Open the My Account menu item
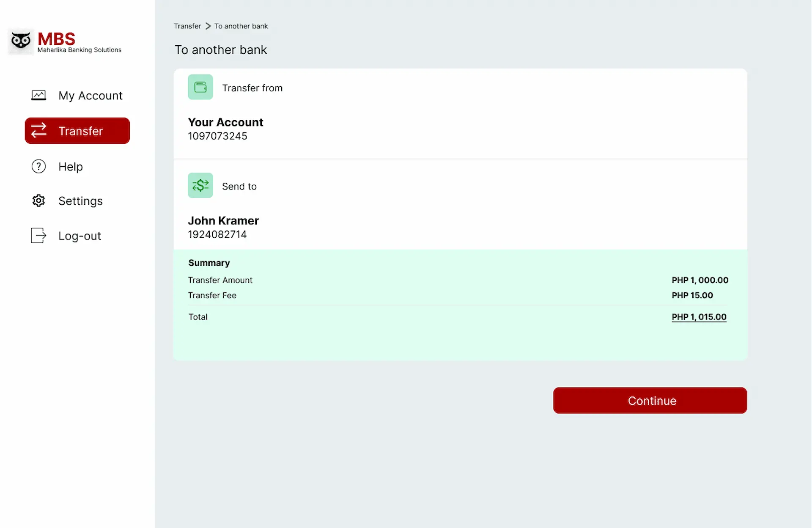The image size is (812, 528). (x=77, y=96)
